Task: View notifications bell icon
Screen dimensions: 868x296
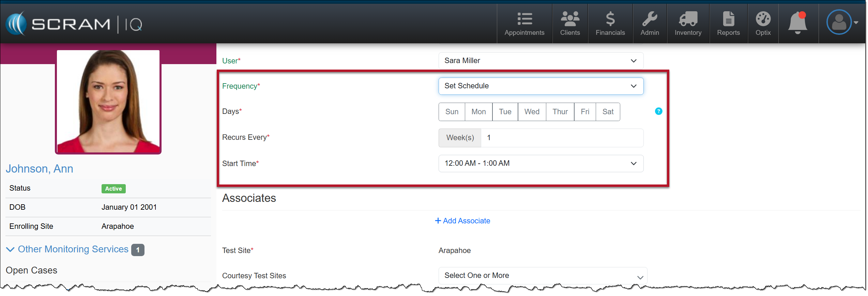Action: click(x=797, y=23)
